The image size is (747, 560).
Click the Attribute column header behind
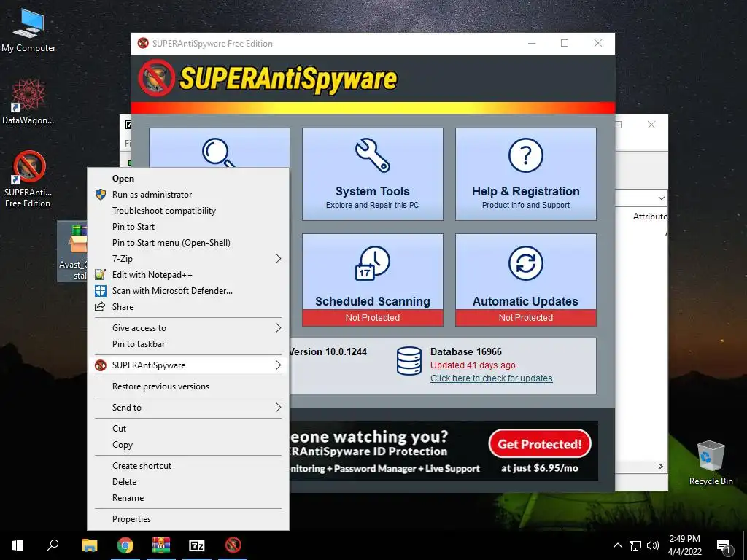click(x=650, y=217)
